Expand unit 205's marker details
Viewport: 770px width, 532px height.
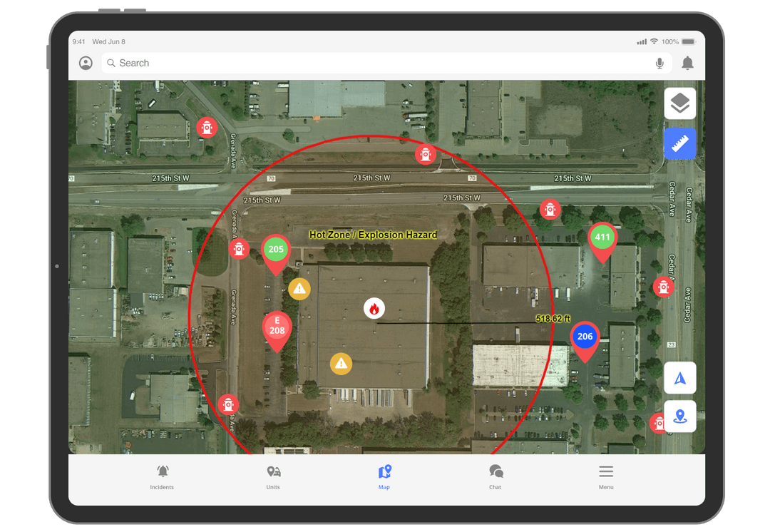276,250
